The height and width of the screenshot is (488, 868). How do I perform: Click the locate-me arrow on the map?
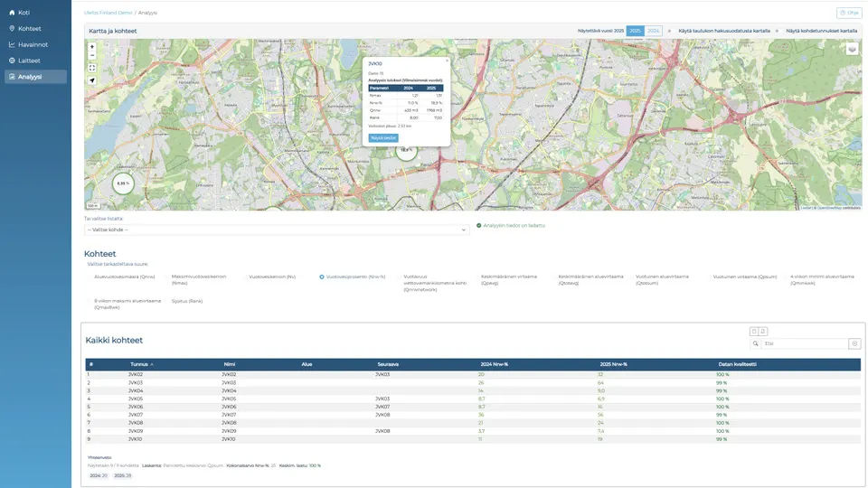92,80
